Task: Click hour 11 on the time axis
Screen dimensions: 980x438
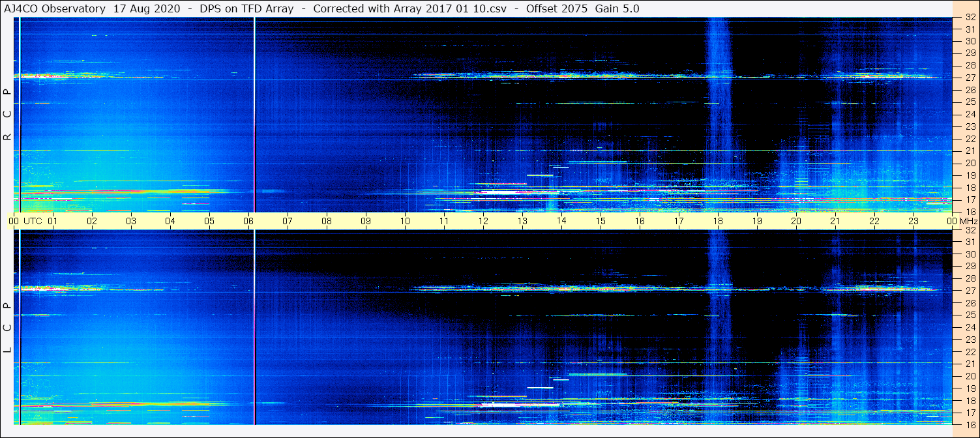Action: 444,221
